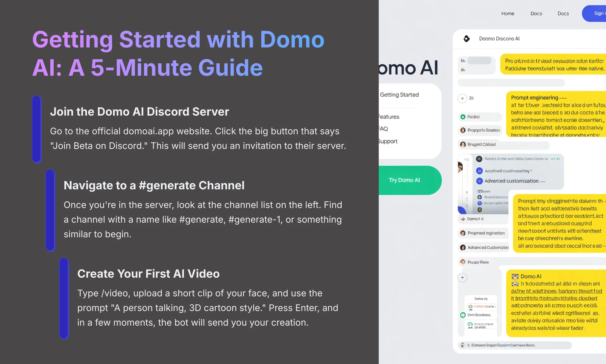The image size is (606, 364).
Task: Click the Docs link directly beside Home
Action: click(x=536, y=13)
